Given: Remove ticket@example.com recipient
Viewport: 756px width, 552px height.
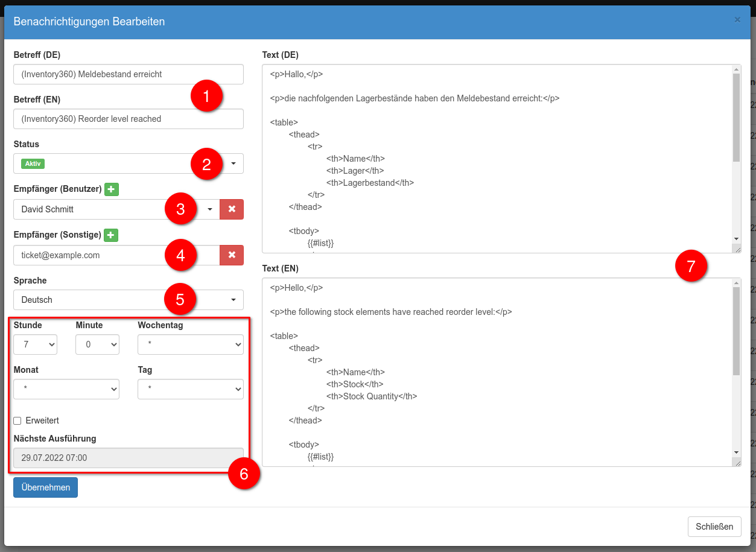Looking at the screenshot, I should pos(232,255).
